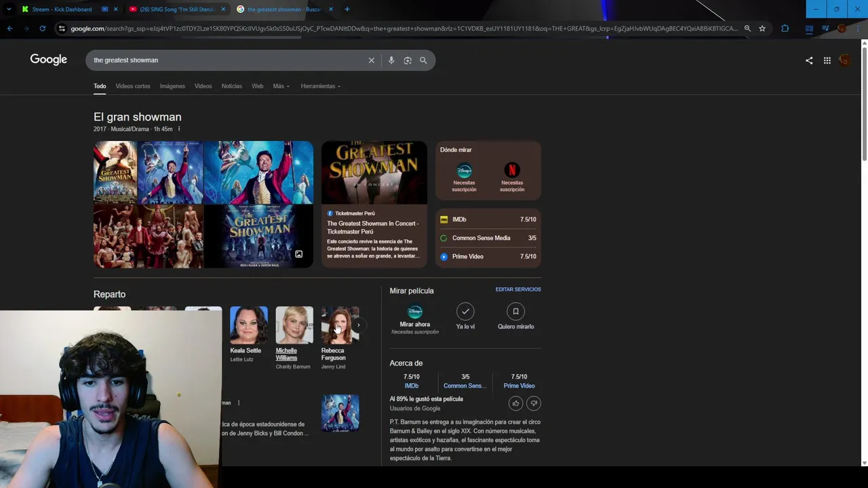Click Common Sens... link under Acerca de

(x=465, y=386)
